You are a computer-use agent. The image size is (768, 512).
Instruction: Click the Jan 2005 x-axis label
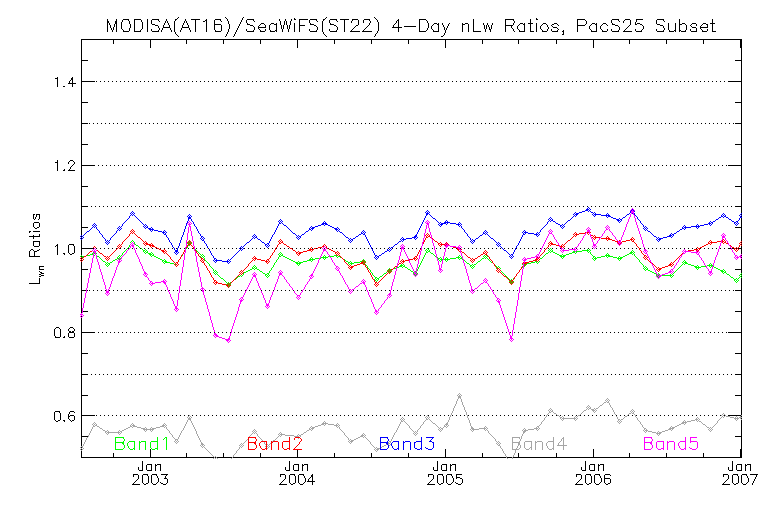point(445,473)
